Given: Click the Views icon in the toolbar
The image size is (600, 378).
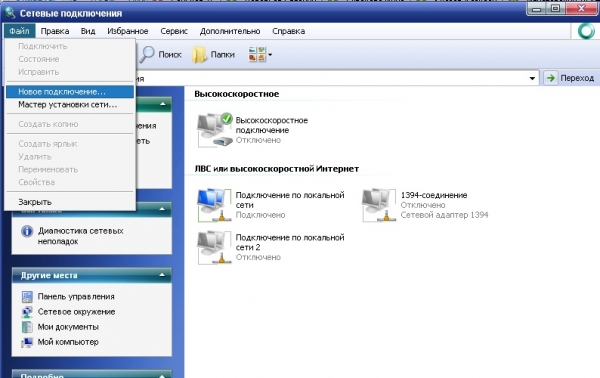Looking at the screenshot, I should click(x=257, y=54).
